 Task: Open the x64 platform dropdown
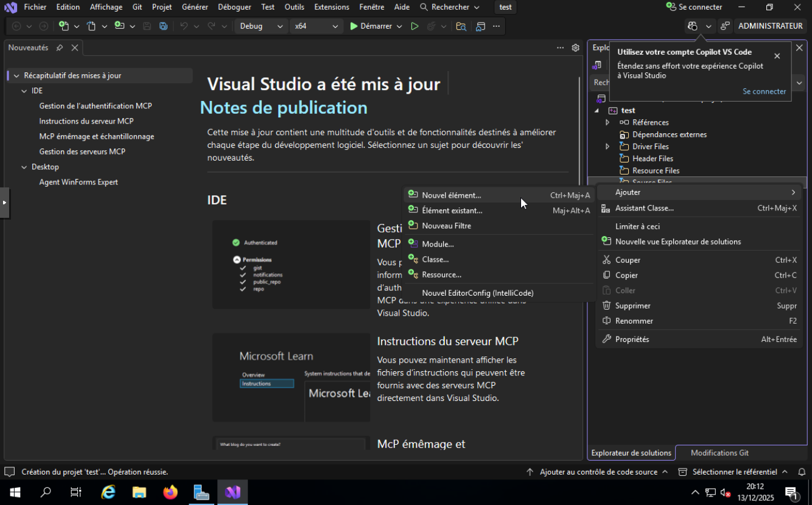point(315,26)
